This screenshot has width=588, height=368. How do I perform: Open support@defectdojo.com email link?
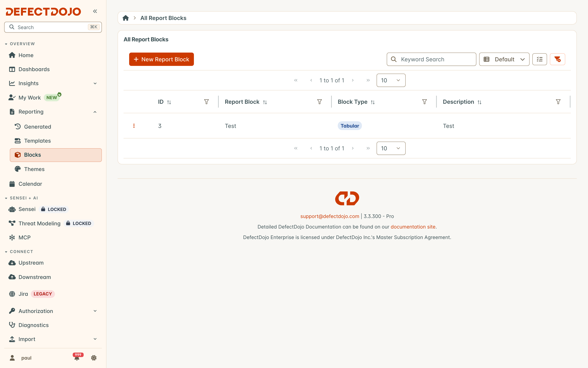pyautogui.click(x=330, y=216)
